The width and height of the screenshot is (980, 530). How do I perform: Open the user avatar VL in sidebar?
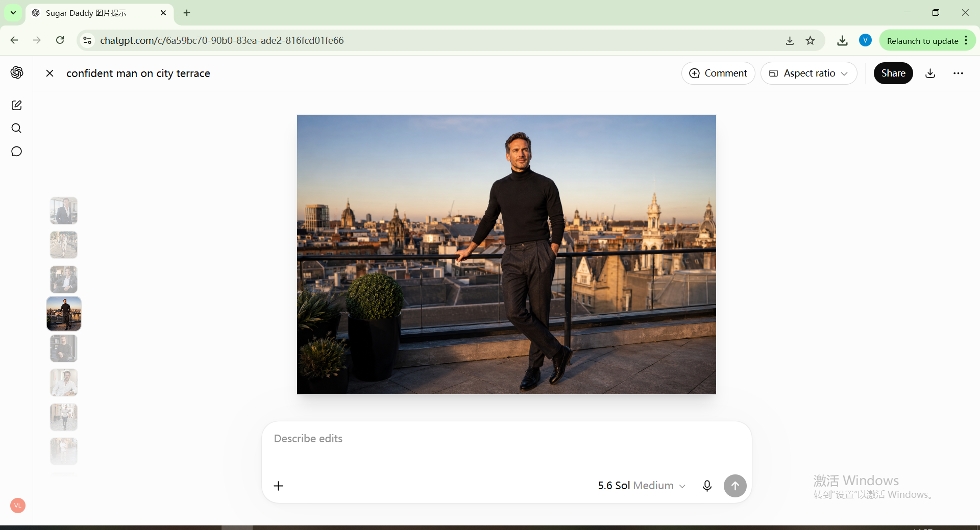click(18, 506)
